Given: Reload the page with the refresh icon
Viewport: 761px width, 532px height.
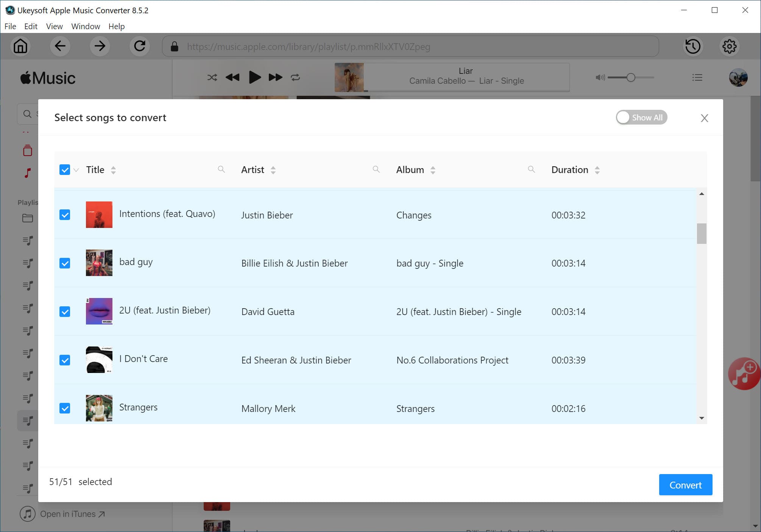Looking at the screenshot, I should pos(140,47).
